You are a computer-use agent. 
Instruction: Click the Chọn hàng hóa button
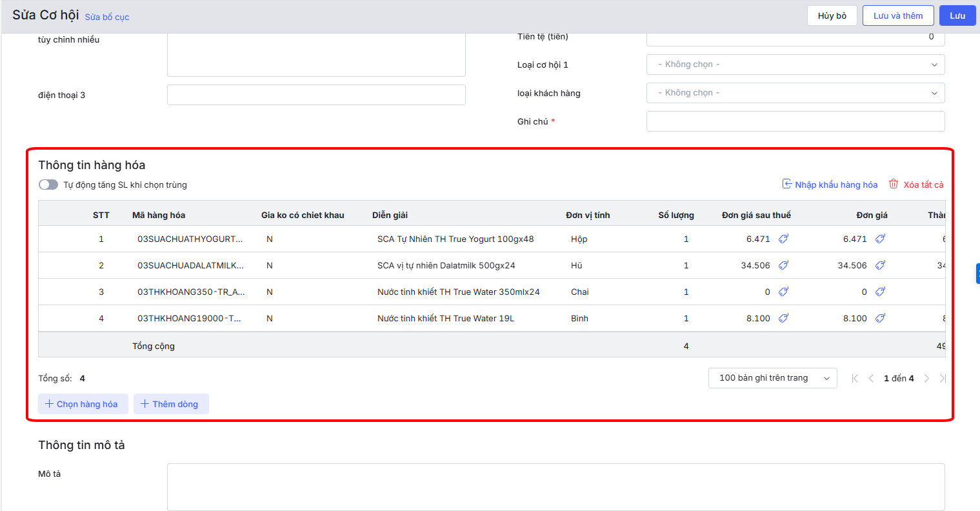coord(83,404)
